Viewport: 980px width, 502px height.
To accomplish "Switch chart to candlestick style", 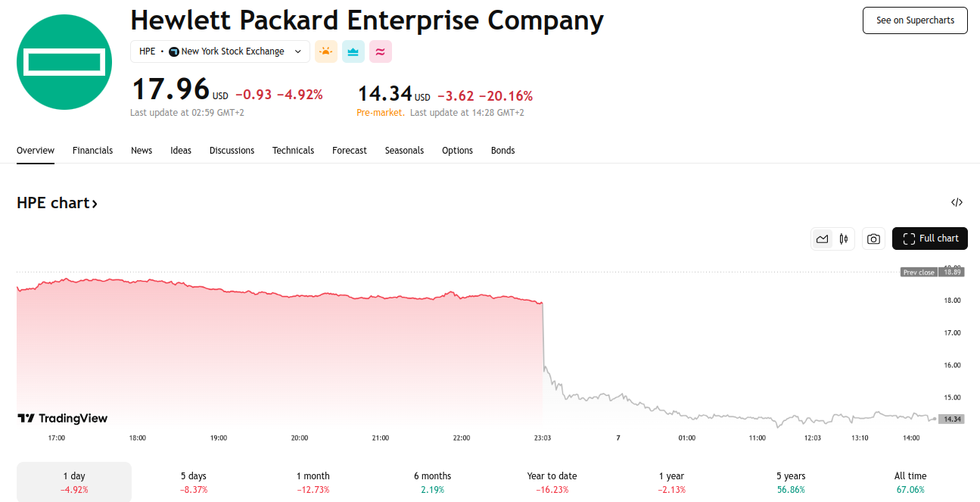I will tap(843, 239).
